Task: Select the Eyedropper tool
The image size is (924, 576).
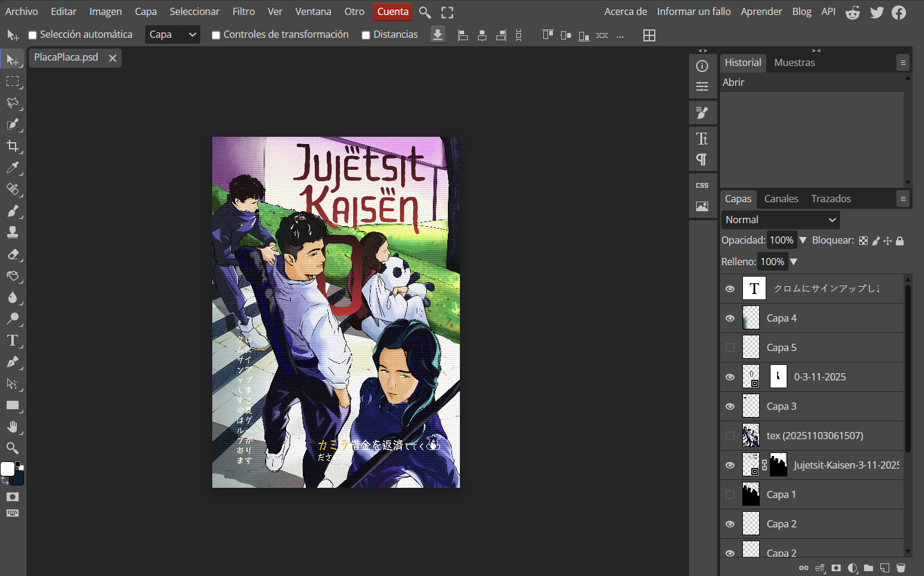Action: 13,167
